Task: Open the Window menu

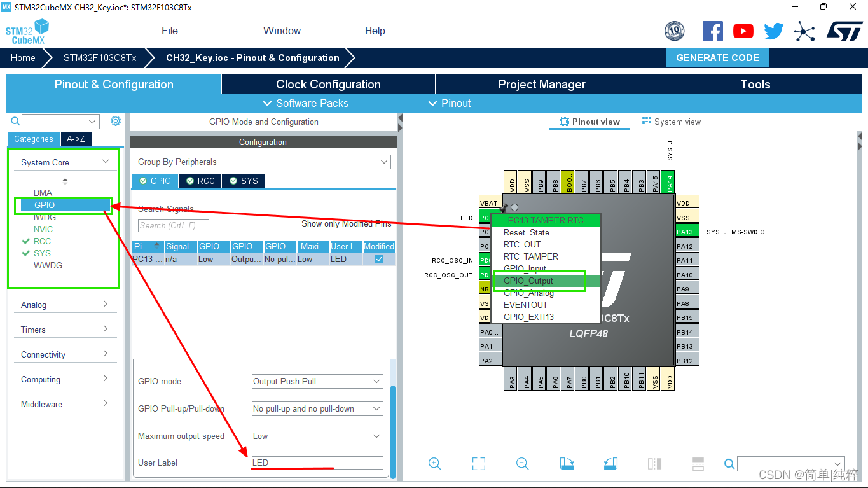Action: pyautogui.click(x=282, y=31)
